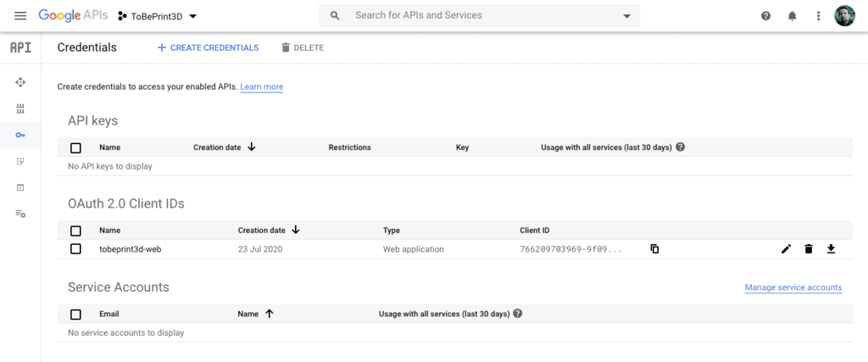Open the hamburger navigation menu
This screenshot has height=362, width=868.
tap(20, 16)
